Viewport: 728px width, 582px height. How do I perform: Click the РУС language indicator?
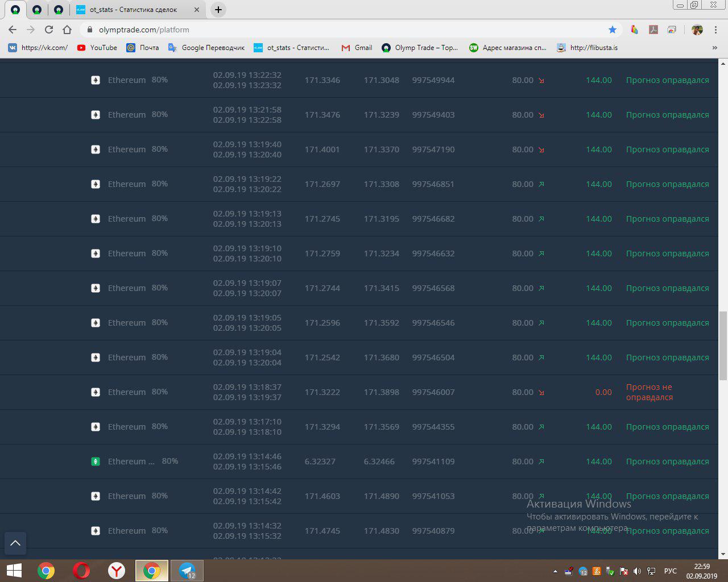(x=671, y=571)
